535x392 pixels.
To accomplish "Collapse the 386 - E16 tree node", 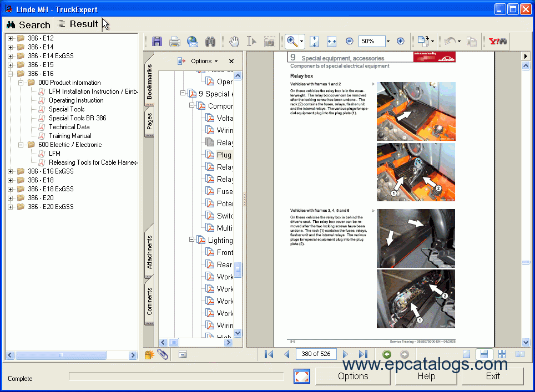I will (x=10, y=74).
